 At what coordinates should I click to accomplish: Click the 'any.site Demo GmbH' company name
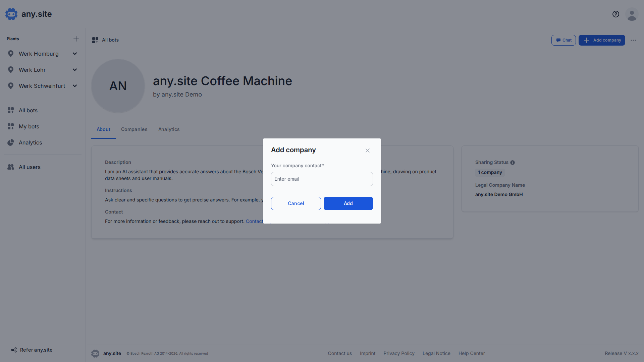point(499,194)
